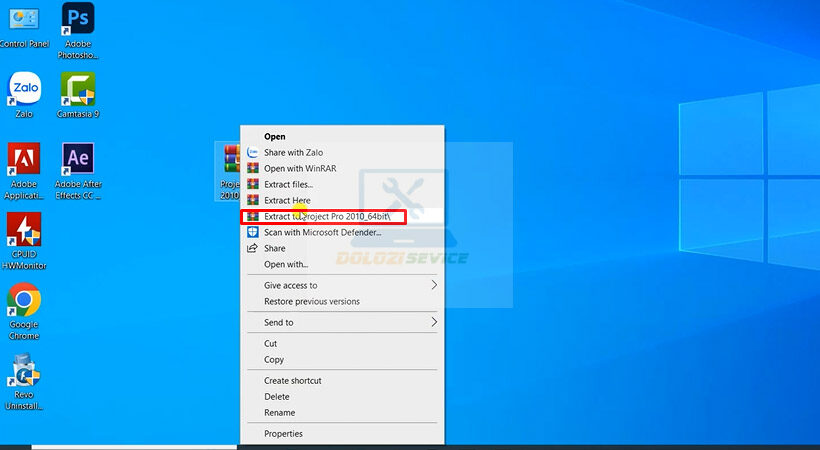820x450 pixels.
Task: Click Share with Zalo menu entry
Action: tap(293, 152)
